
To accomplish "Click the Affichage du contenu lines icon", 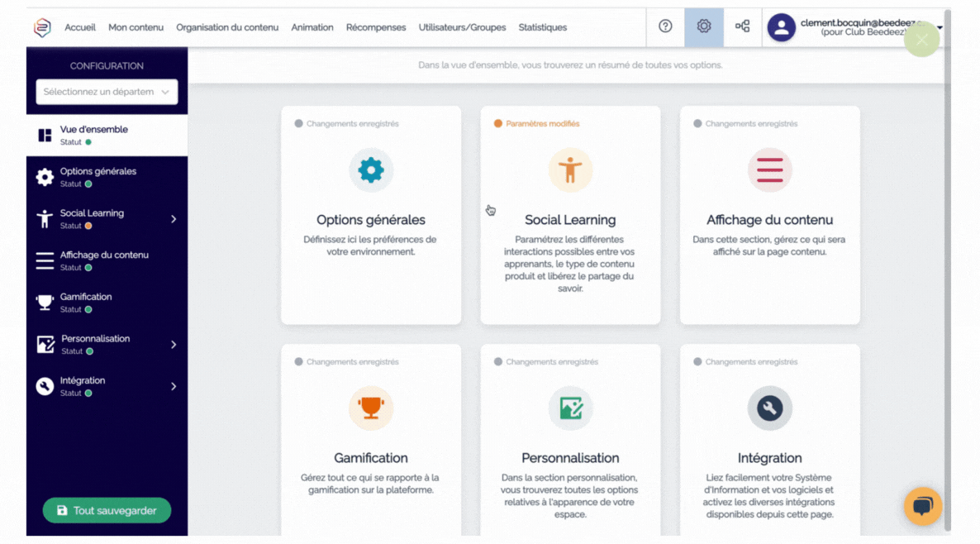I will (769, 170).
